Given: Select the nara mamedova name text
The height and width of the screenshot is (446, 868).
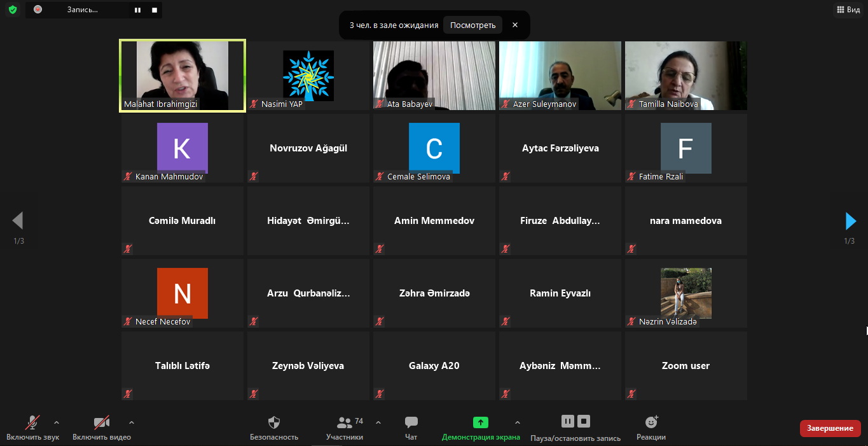Looking at the screenshot, I should click(686, 221).
